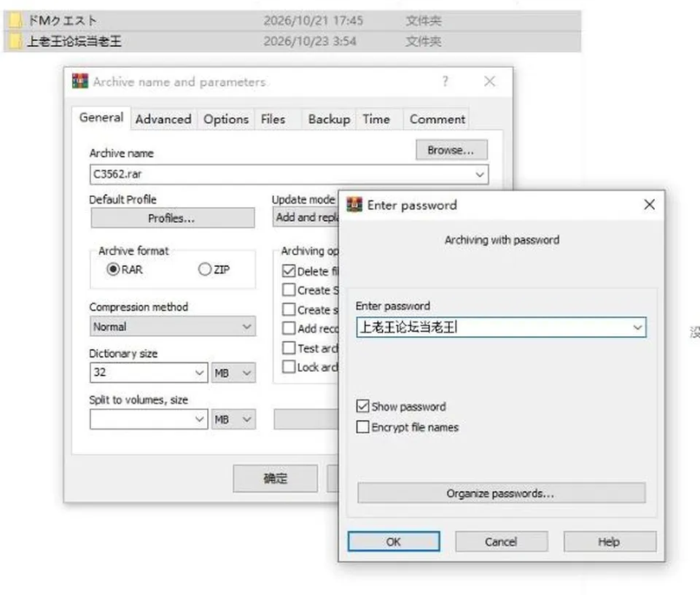Click OK in Enter password dialog
Screen dimensions: 700x595
393,542
